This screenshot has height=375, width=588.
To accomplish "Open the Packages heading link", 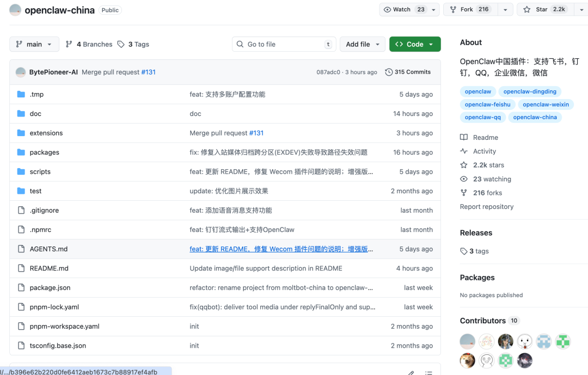I will tap(477, 278).
